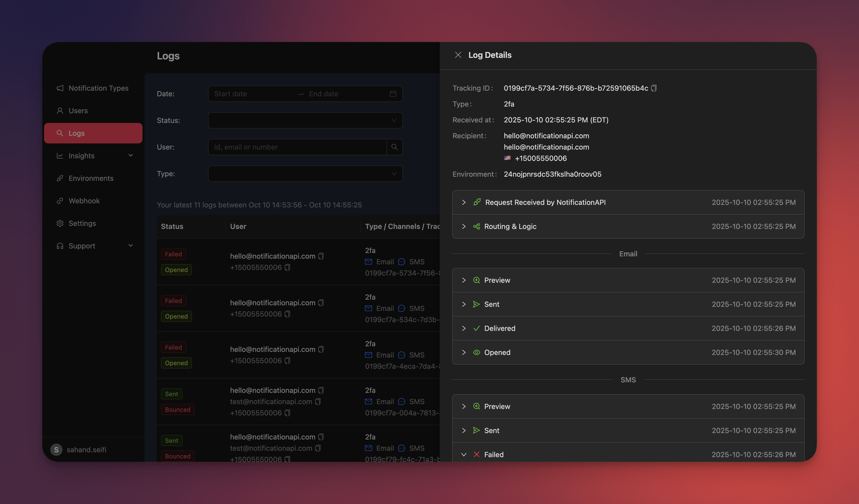This screenshot has width=859, height=504.
Task: Select the Insights chart icon in the sidebar
Action: coord(60,156)
